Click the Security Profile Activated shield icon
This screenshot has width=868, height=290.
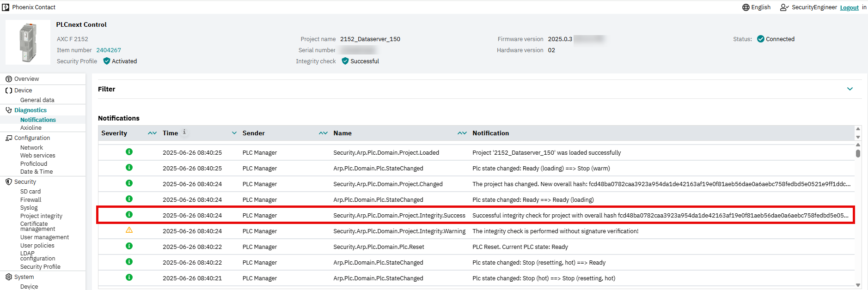point(107,61)
